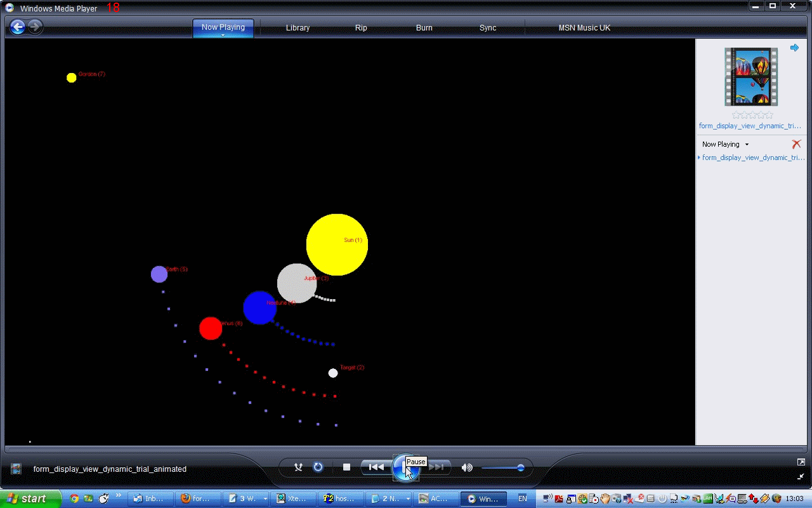Expand the Now Playing tab dropdown arrow
Screen dimensions: 812x508
[223, 35]
